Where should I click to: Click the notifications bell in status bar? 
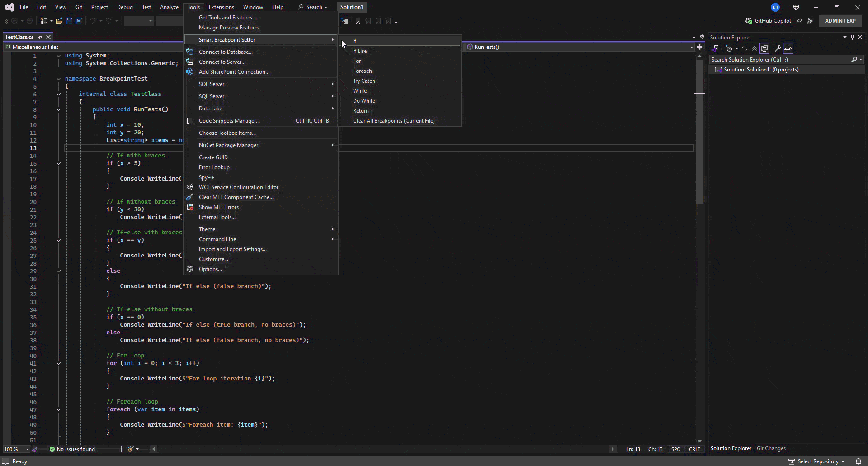[x=859, y=461]
